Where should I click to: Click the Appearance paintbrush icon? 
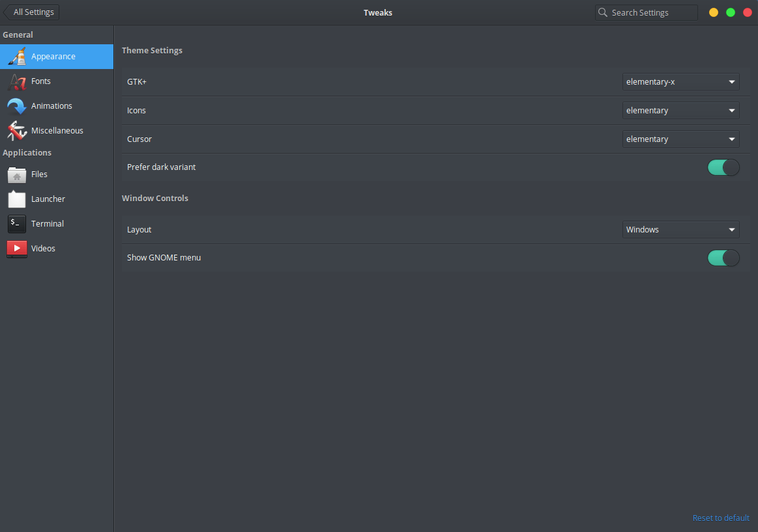point(17,57)
